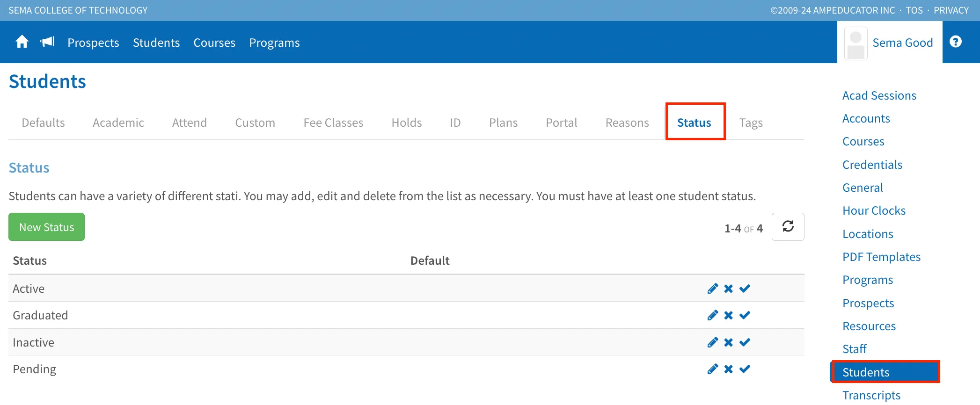Switch to the Fee Classes tab
The width and height of the screenshot is (980, 405).
[333, 123]
